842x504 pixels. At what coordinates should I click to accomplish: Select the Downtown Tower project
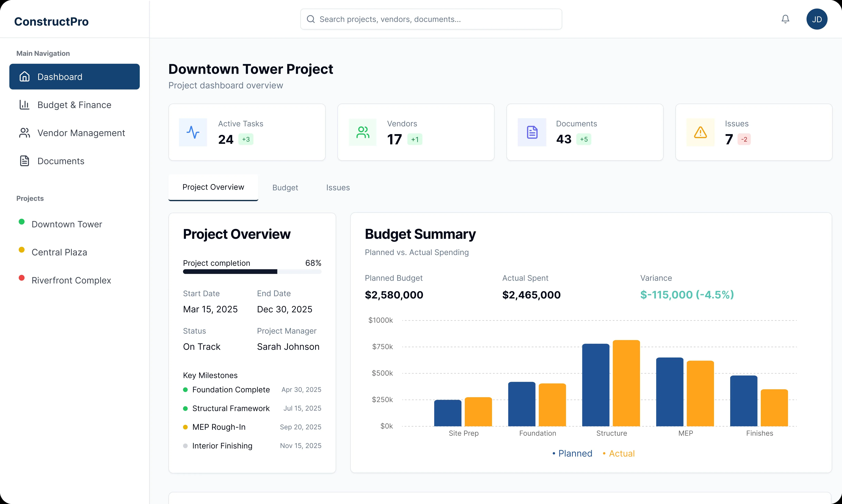coord(67,224)
